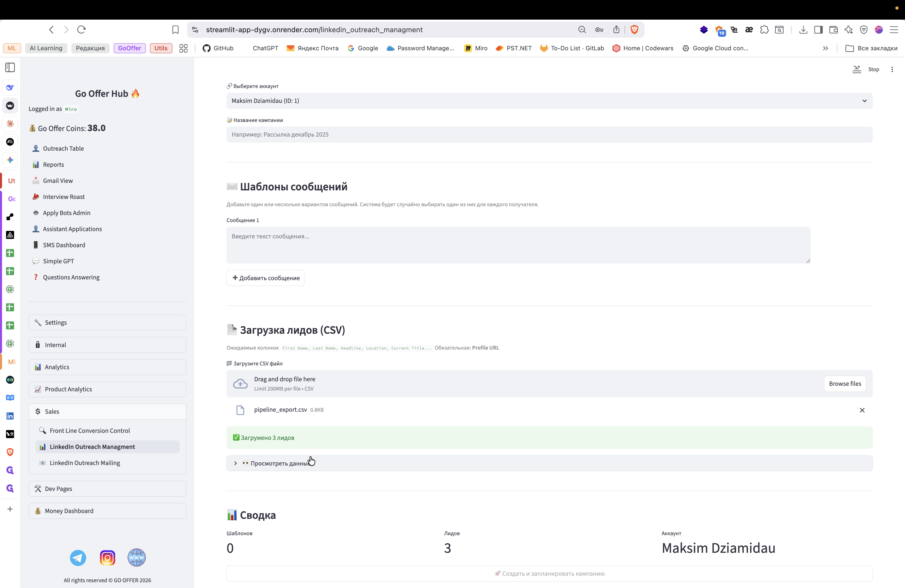This screenshot has height=588, width=905.
Task: Click the website globe icon
Action: [x=137, y=558]
